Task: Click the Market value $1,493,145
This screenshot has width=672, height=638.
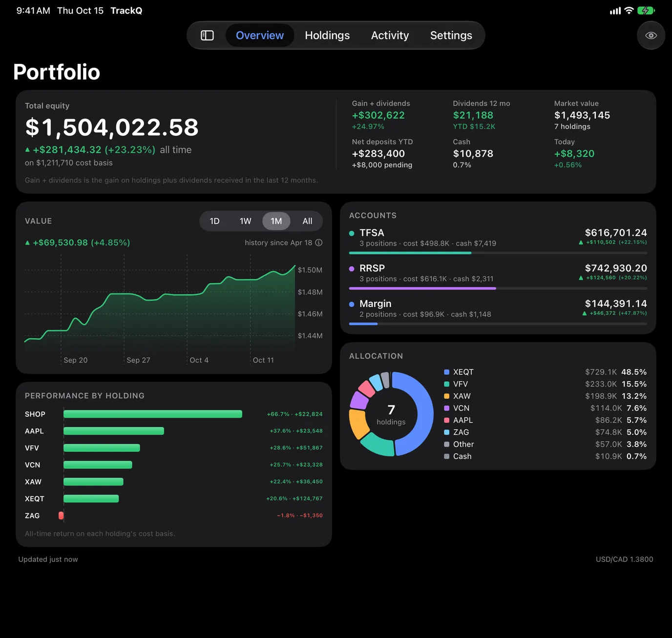Action: click(582, 115)
